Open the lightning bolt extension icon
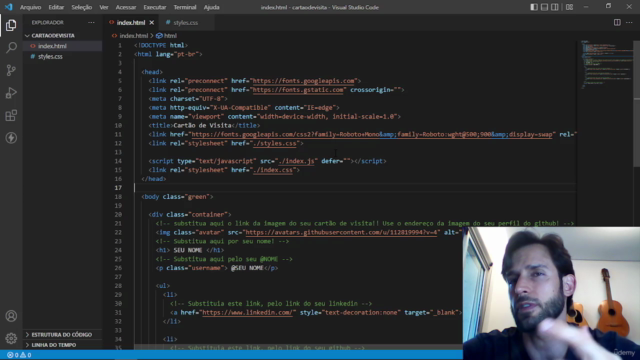The height and width of the screenshot is (360, 640). click(x=11, y=138)
